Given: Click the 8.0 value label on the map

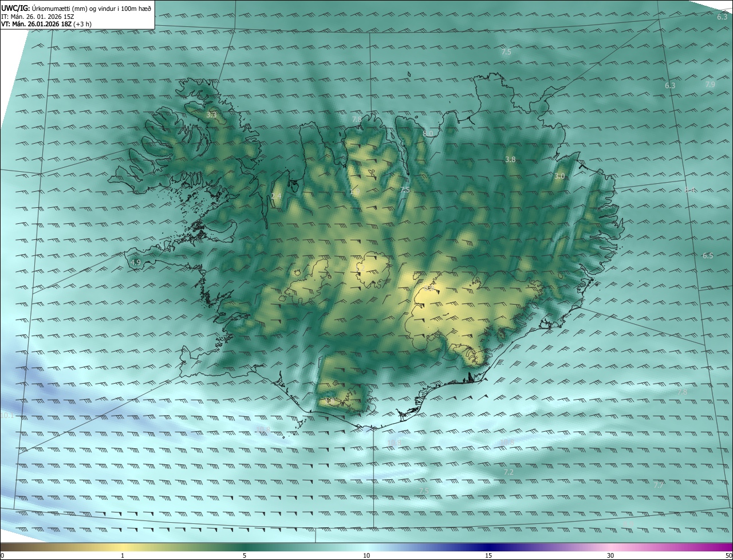Looking at the screenshot, I should 428,133.
